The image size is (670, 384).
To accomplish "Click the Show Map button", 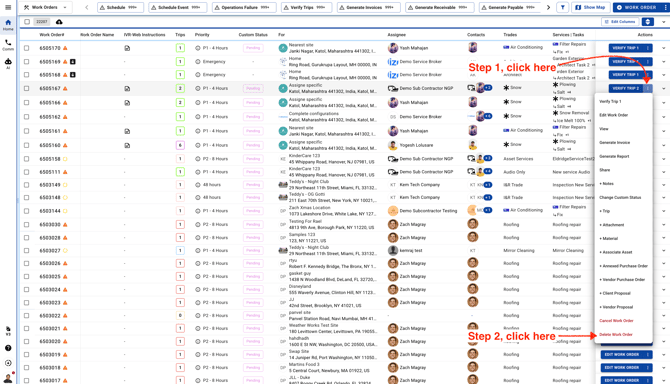I will tap(590, 7).
